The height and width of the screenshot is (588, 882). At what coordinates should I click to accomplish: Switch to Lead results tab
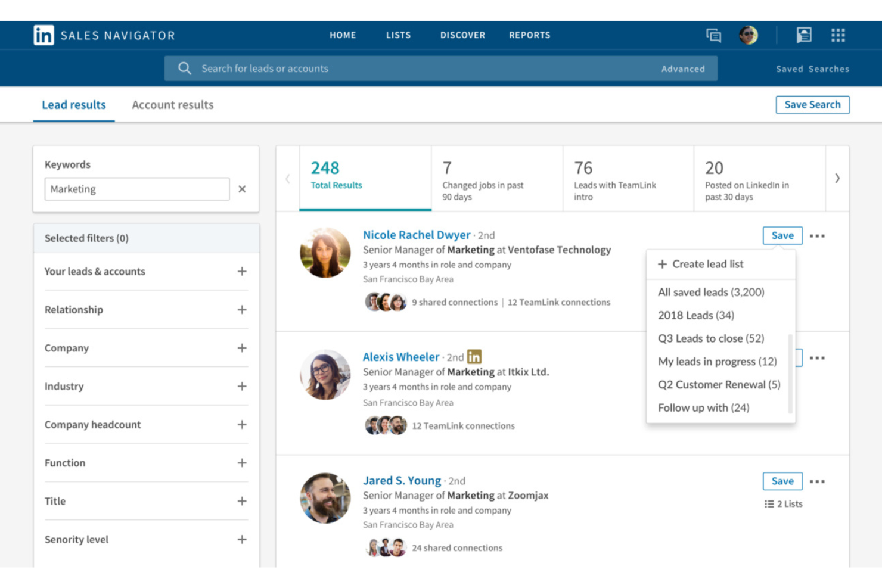click(x=74, y=105)
